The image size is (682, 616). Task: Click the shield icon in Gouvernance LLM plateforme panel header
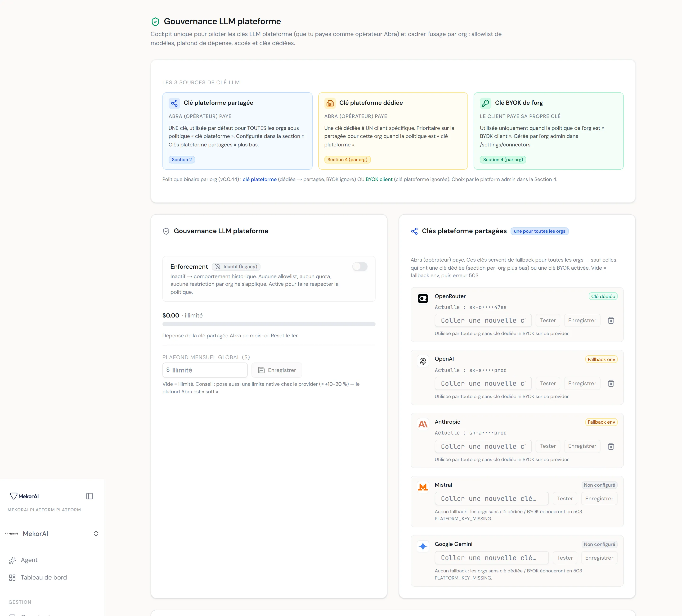pyautogui.click(x=166, y=231)
